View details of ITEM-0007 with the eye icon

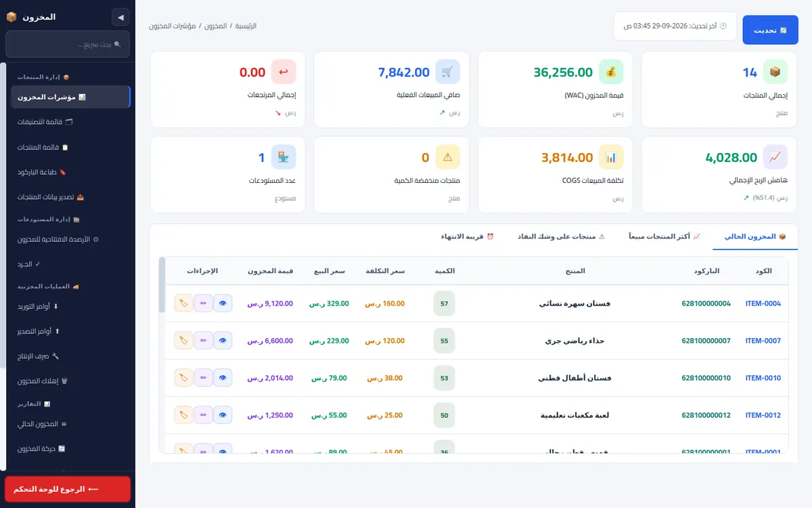223,341
